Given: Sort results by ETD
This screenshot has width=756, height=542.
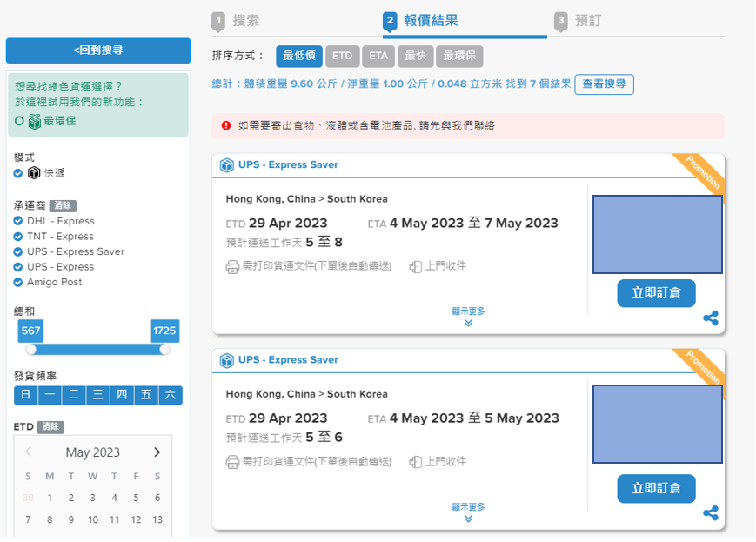Looking at the screenshot, I should pyautogui.click(x=342, y=56).
